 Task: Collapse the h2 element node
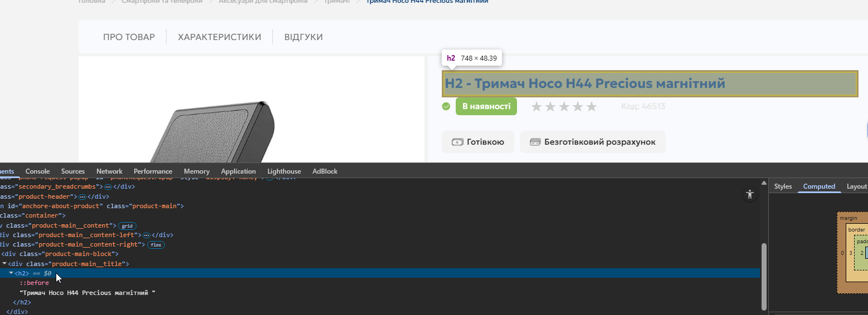[11, 273]
